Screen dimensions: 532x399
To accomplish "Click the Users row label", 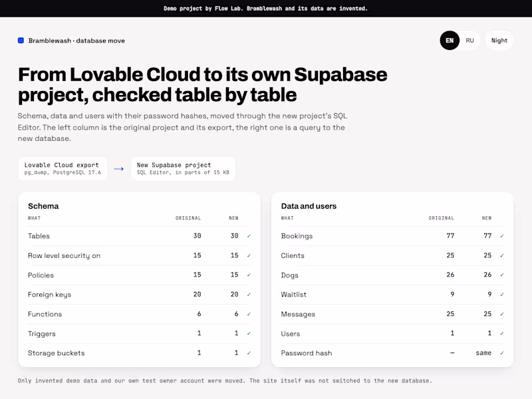I will [x=291, y=334].
